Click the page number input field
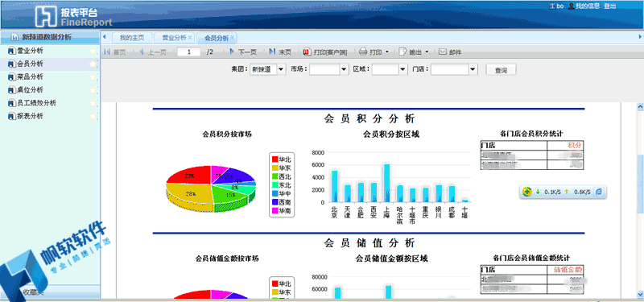The height and width of the screenshot is (302, 644). [x=188, y=52]
